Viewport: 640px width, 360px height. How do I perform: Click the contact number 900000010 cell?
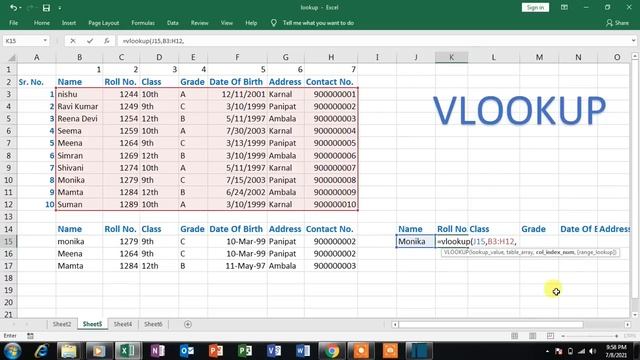(x=331, y=204)
